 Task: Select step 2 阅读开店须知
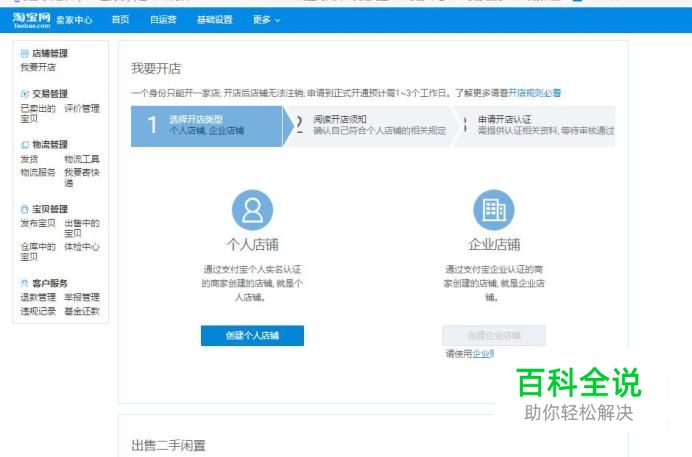click(x=370, y=126)
